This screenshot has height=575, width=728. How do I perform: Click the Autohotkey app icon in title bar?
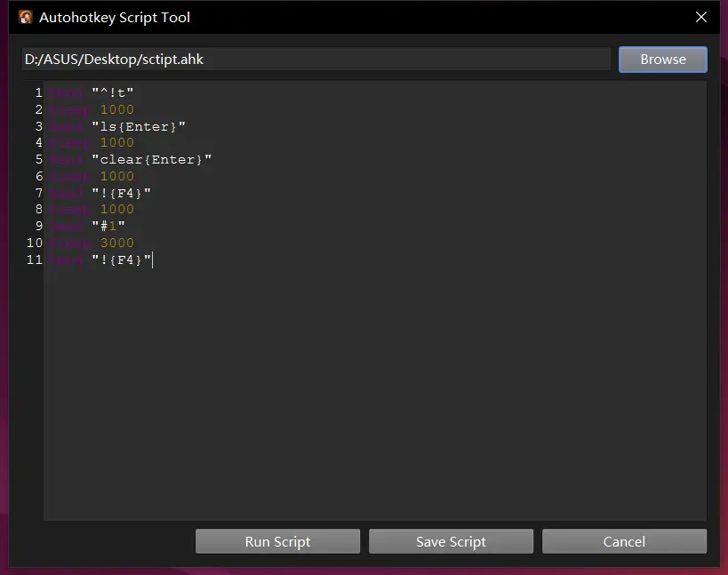(25, 17)
